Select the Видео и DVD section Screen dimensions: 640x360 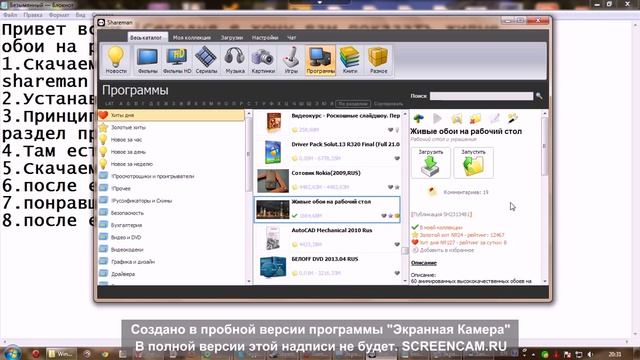click(x=171, y=237)
